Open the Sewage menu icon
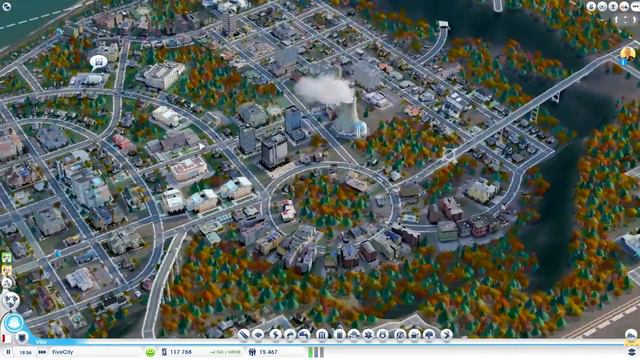The height and width of the screenshot is (360, 640). 304,335
